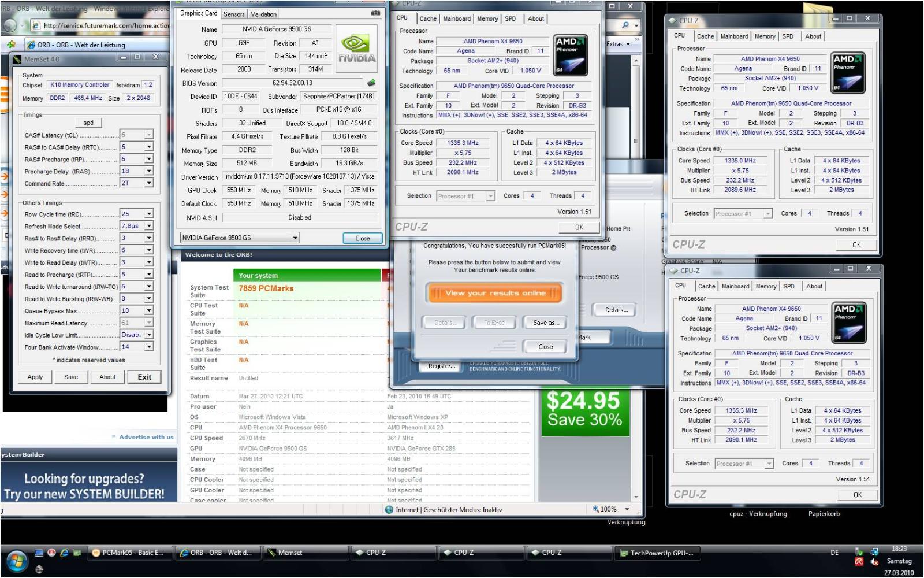Click the IE page scrollbar down arrow
This screenshot has height=578, width=924.
tap(636, 497)
